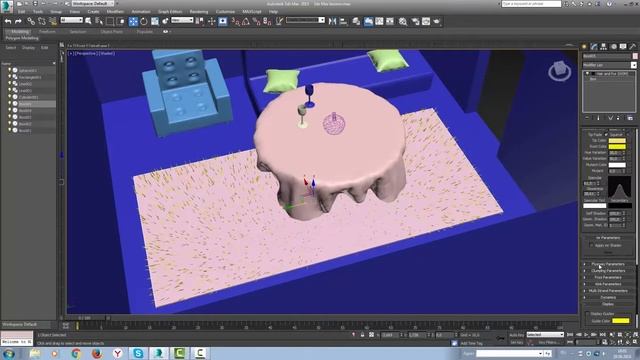Click the Shaded viewport label
Image resolution: width=640 pixels, height=360 pixels.
click(x=106, y=53)
